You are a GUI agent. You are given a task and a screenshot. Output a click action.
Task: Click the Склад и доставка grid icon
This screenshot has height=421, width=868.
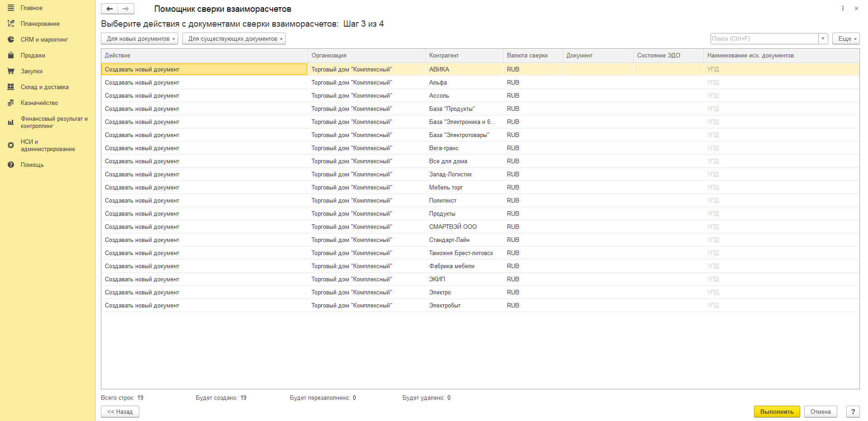pyautogui.click(x=11, y=87)
